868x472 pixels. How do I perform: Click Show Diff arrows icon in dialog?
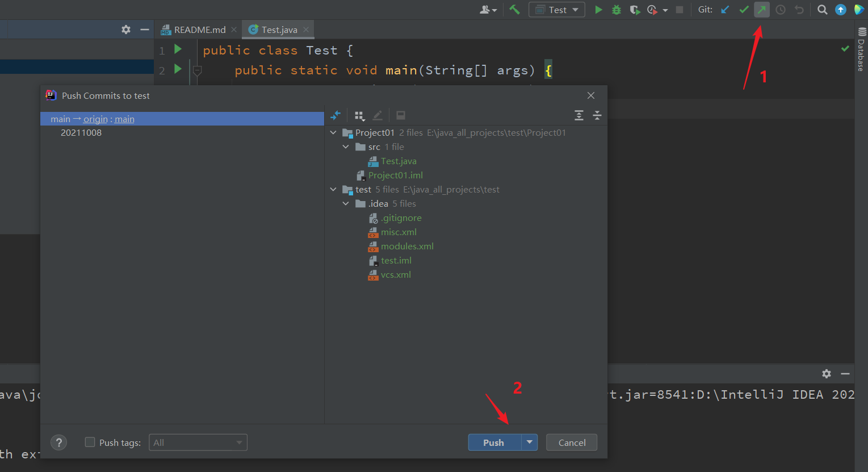(336, 115)
